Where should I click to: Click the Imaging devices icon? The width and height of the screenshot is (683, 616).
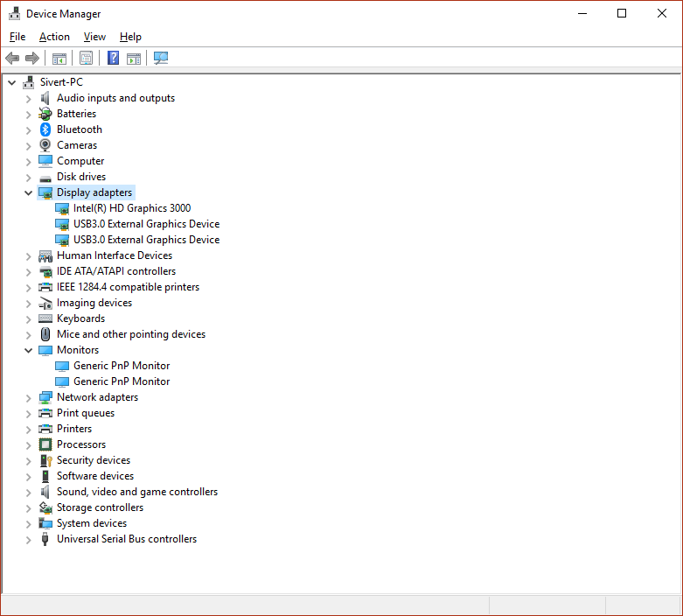[x=45, y=303]
